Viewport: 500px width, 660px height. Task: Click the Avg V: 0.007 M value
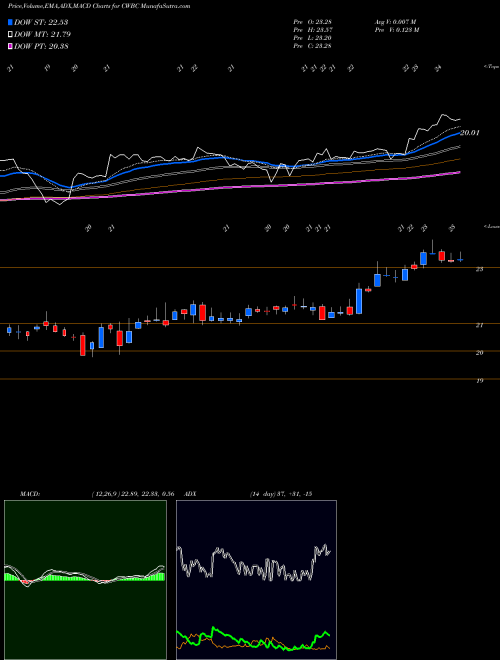coord(395,22)
